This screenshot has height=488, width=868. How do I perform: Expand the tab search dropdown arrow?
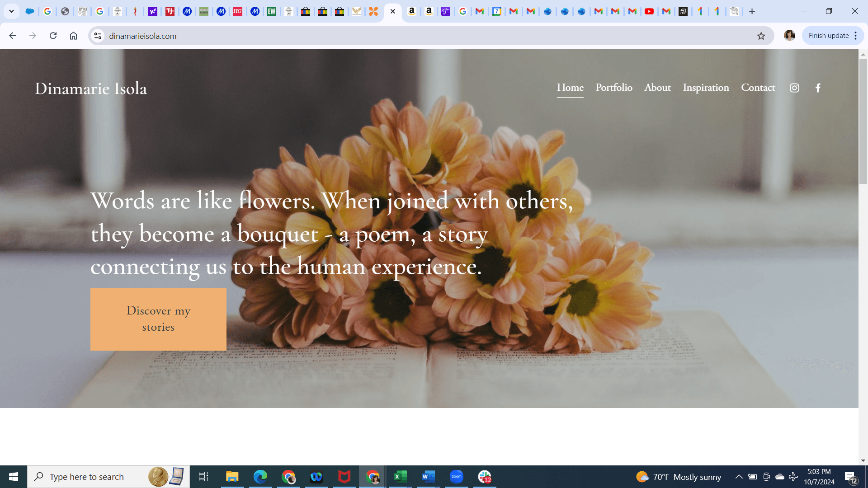pyautogui.click(x=11, y=11)
